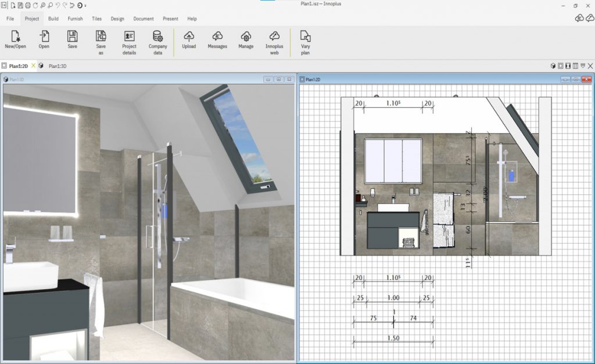Open the window list dropdown arrow
The width and height of the screenshot is (595, 364).
click(x=583, y=66)
